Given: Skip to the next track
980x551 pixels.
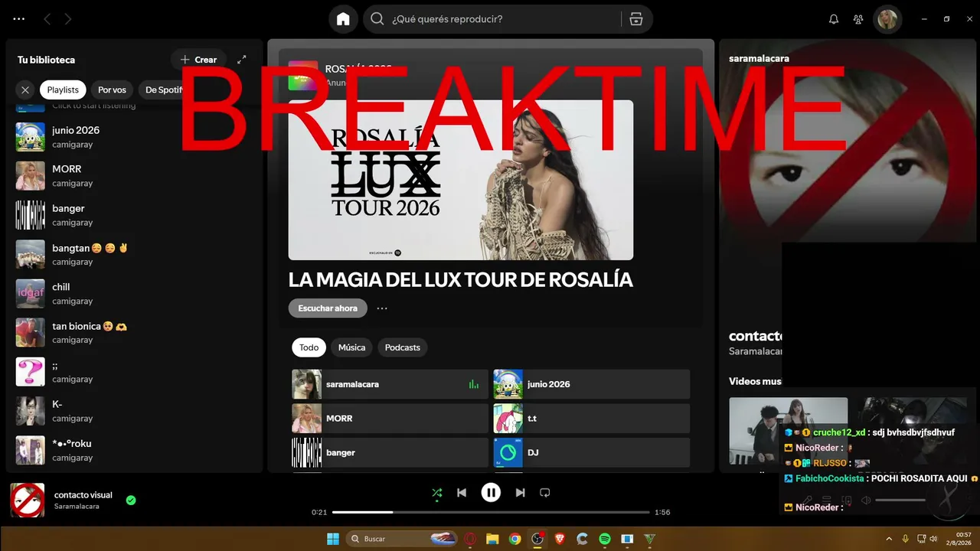Looking at the screenshot, I should tap(520, 493).
